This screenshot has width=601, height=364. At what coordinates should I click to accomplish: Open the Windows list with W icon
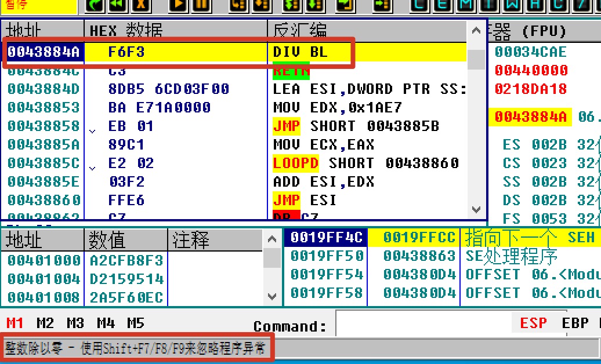point(513,5)
